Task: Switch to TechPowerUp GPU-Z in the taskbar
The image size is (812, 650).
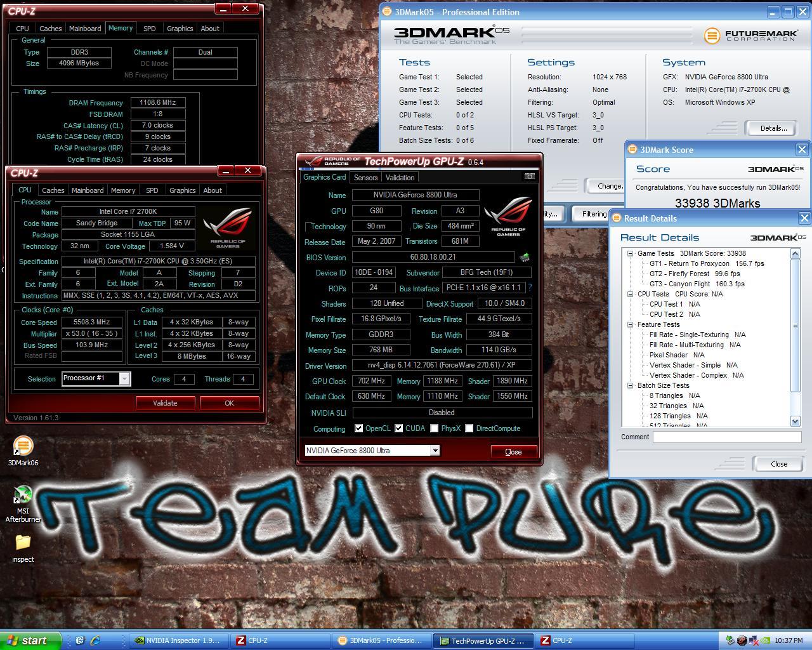Action: tap(483, 640)
